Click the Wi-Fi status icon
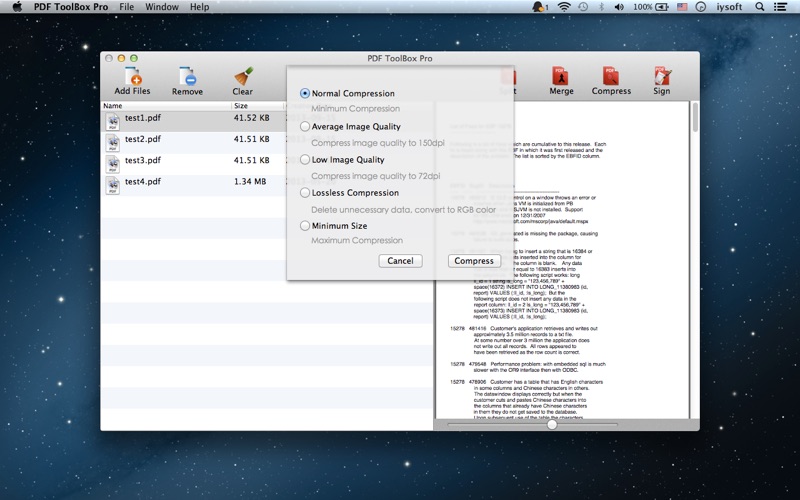800x500 pixels. pos(564,7)
